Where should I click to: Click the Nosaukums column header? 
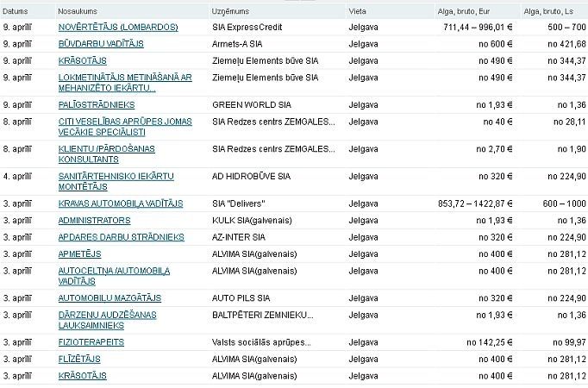78,11
